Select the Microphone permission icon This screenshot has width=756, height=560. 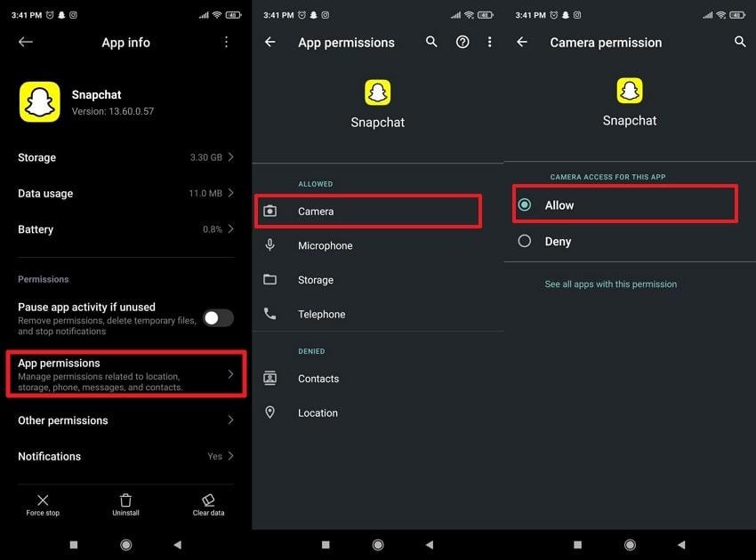pyautogui.click(x=270, y=245)
